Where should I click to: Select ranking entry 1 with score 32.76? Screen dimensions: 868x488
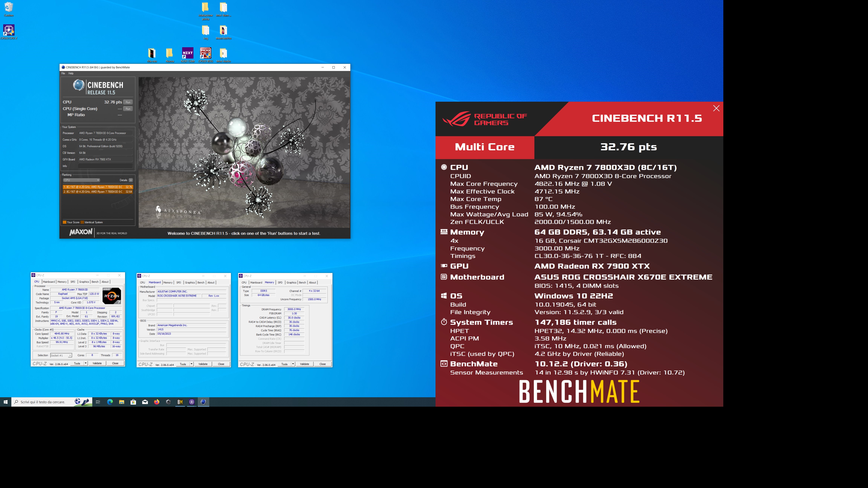click(98, 187)
